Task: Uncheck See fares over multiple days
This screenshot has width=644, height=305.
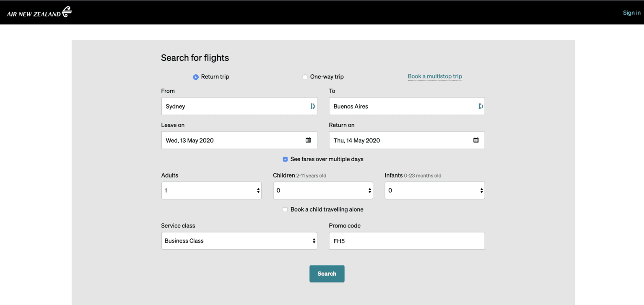Action: click(285, 159)
